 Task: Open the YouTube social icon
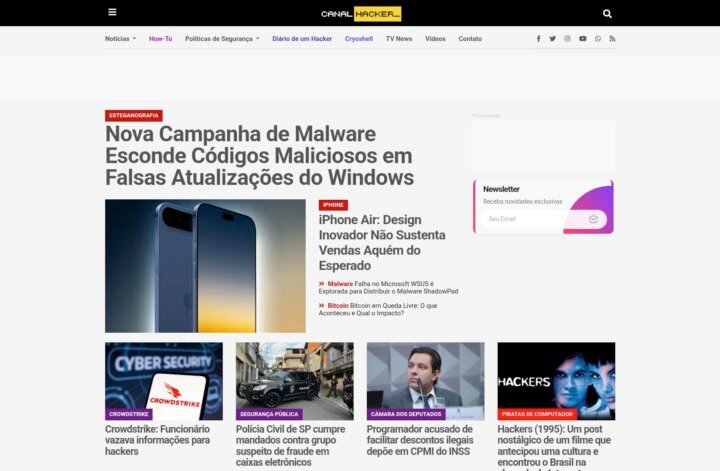tap(583, 39)
